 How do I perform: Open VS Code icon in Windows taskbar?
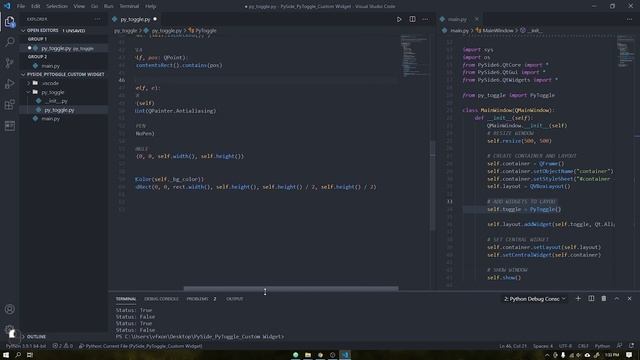(345, 355)
